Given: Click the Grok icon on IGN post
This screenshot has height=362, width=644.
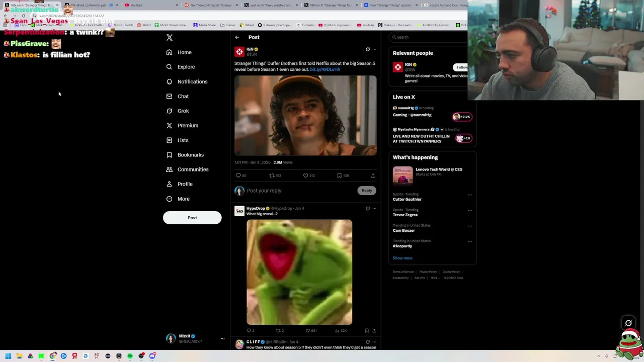Looking at the screenshot, I should (367, 49).
